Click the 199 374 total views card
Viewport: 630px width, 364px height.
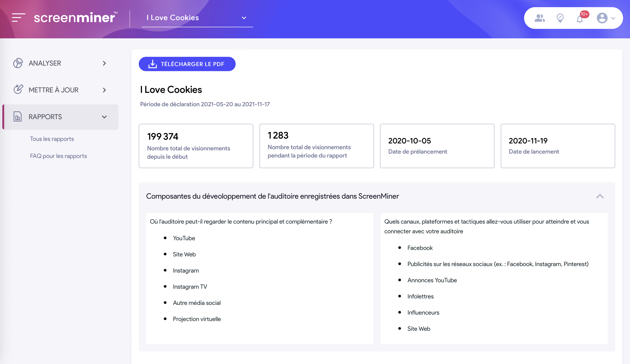(196, 146)
